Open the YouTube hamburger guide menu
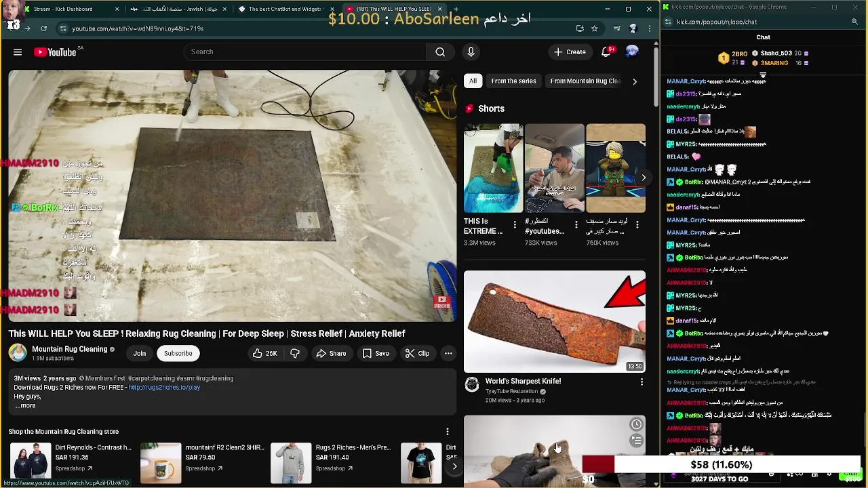The image size is (868, 488). coord(18,52)
